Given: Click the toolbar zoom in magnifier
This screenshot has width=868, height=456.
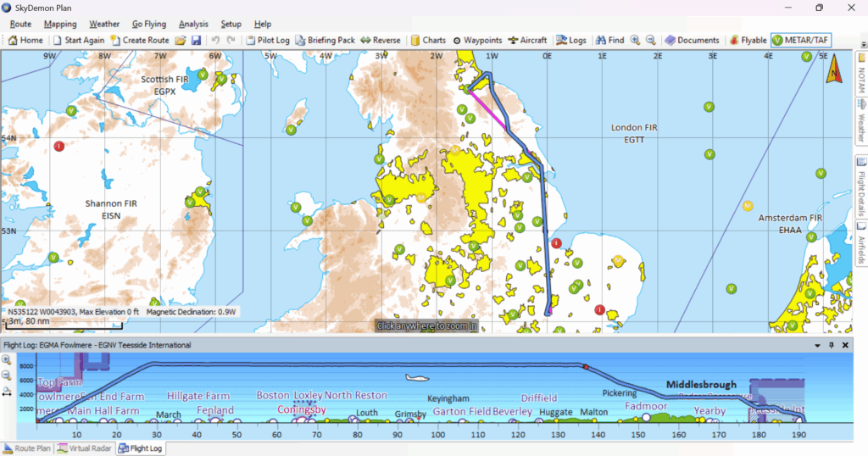Looking at the screenshot, I should [635, 40].
